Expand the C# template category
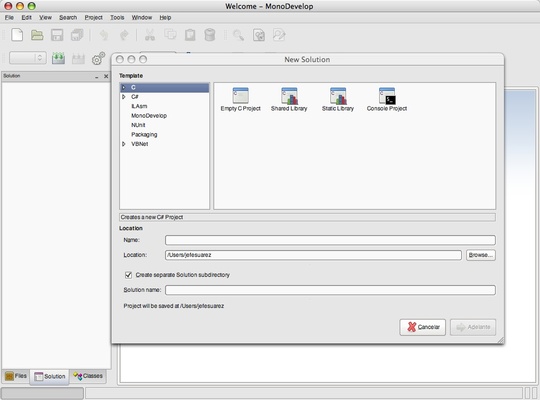 point(124,97)
